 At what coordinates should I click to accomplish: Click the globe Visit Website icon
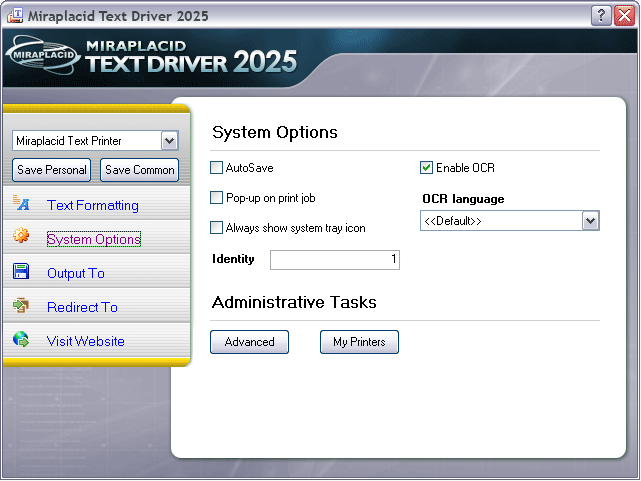[21, 339]
